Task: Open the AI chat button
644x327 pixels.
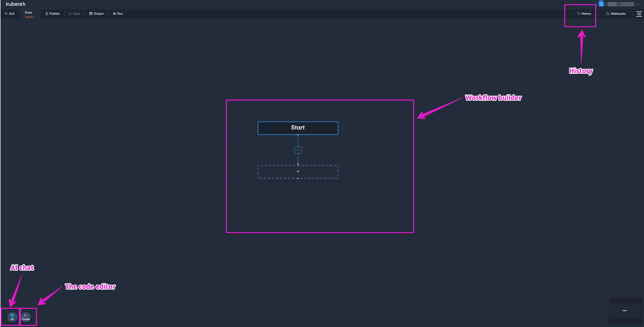Action: 12,317
